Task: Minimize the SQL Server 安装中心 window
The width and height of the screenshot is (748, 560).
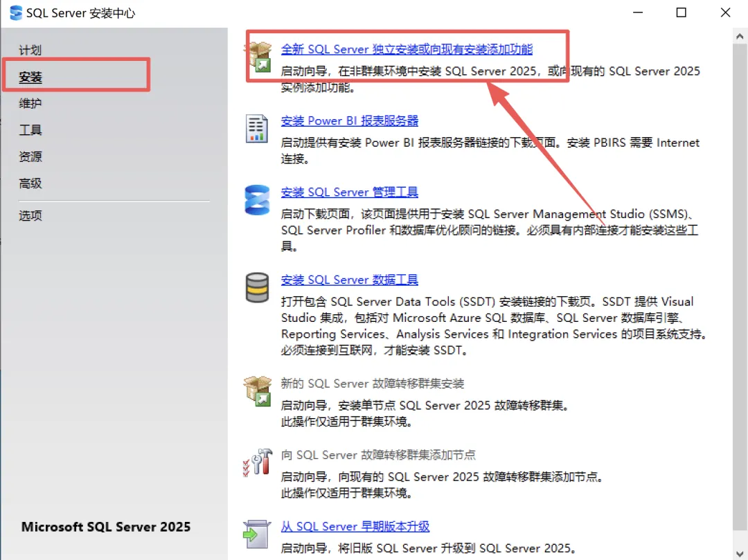Action: point(638,13)
